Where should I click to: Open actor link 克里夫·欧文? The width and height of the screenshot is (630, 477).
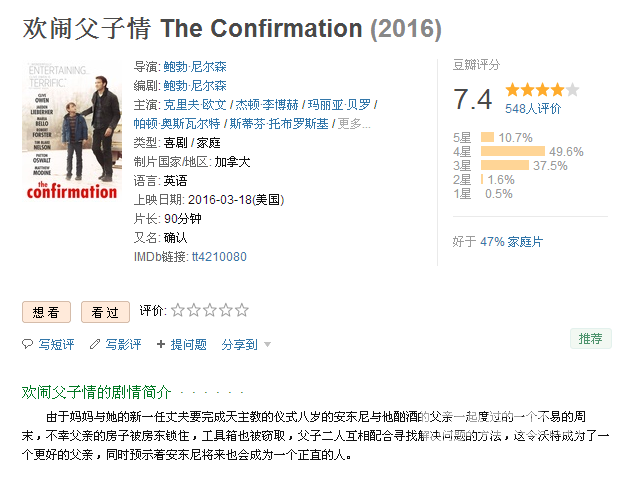pyautogui.click(x=195, y=105)
